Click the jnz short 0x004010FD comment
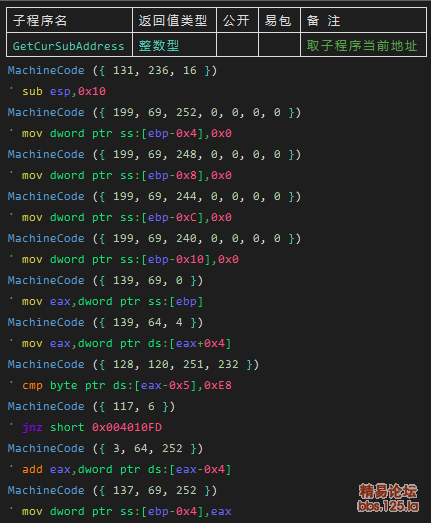The height and width of the screenshot is (523, 431). (92, 428)
